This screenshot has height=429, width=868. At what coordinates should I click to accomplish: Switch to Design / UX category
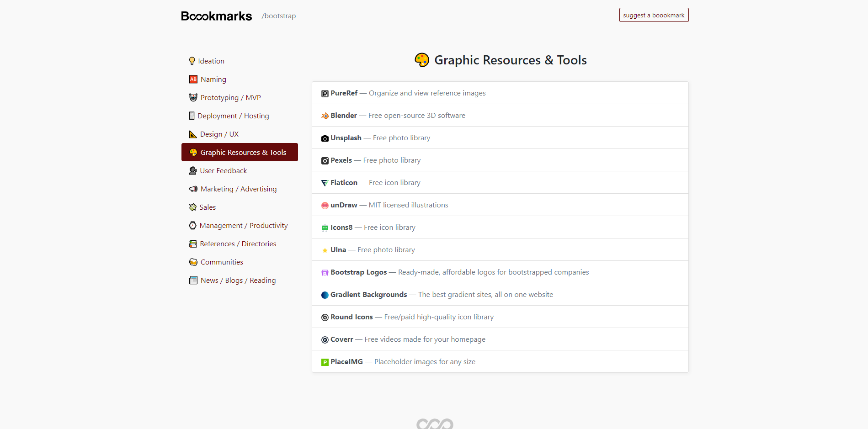coord(240,134)
